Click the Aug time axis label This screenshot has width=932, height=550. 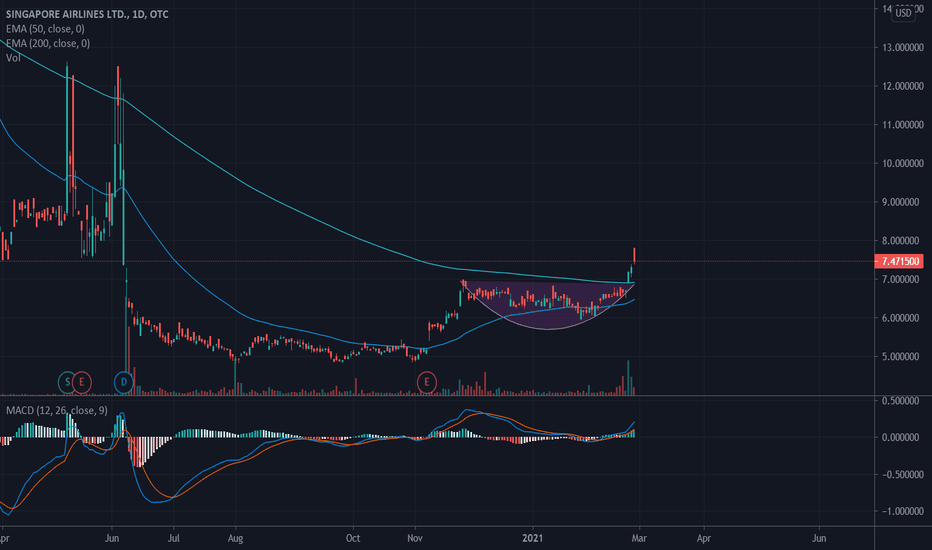click(x=235, y=538)
